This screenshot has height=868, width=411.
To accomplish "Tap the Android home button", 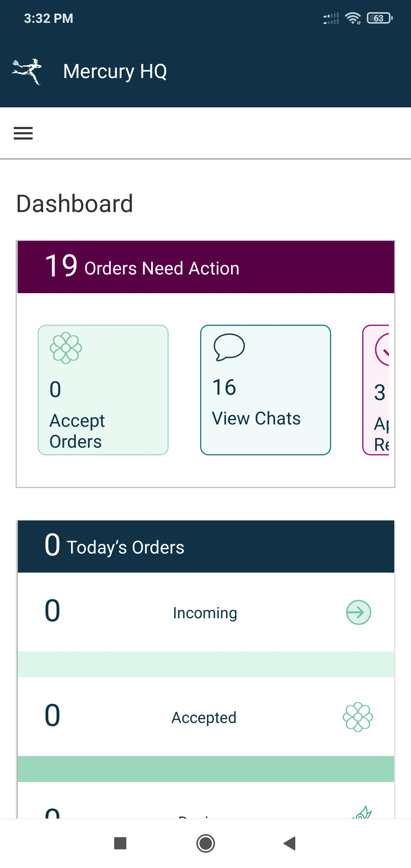I will 205,843.
